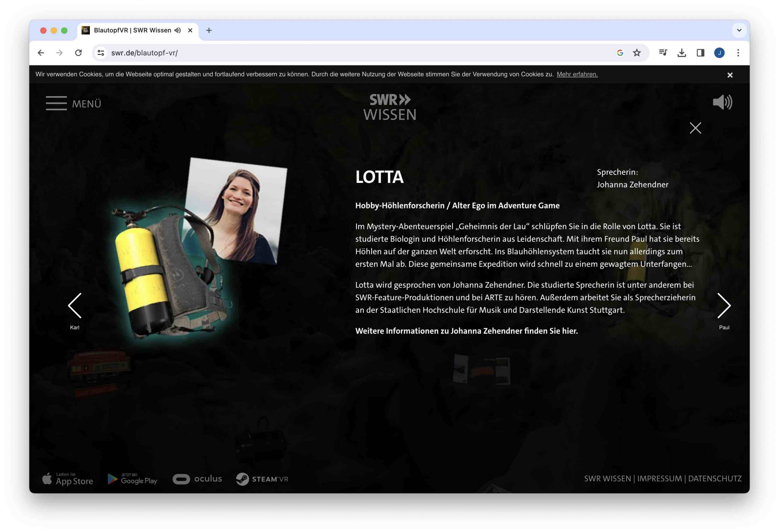Follow the Johanna Zehendner info link
This screenshot has width=779, height=532.
(x=466, y=331)
